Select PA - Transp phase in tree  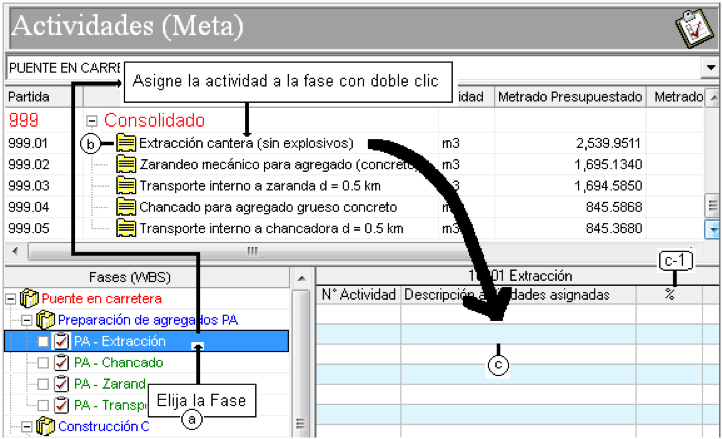pos(111,405)
